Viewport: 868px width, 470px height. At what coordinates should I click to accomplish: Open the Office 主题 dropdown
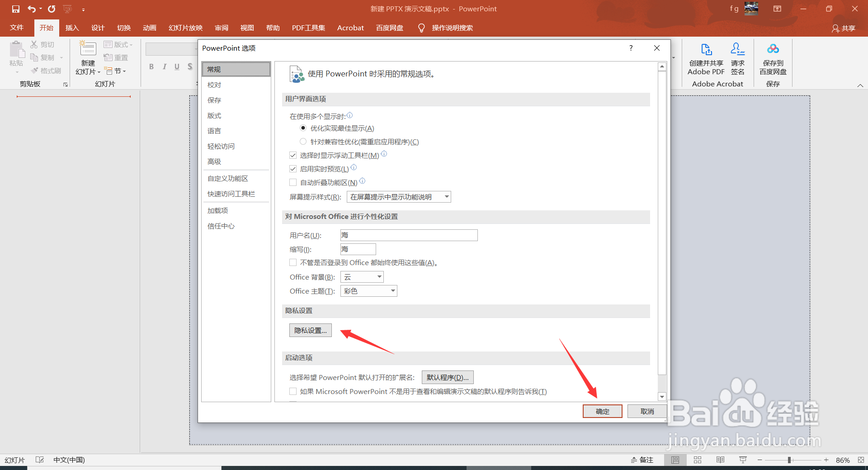tap(368, 291)
